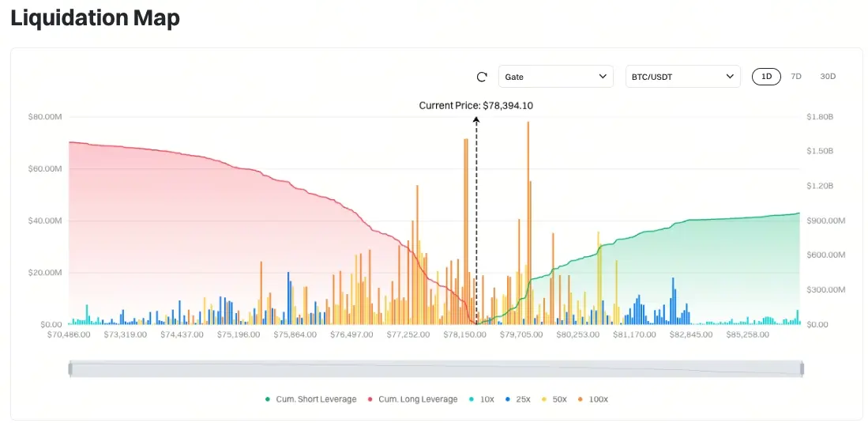
Task: Click the Liquidation Map heading
Action: click(96, 17)
